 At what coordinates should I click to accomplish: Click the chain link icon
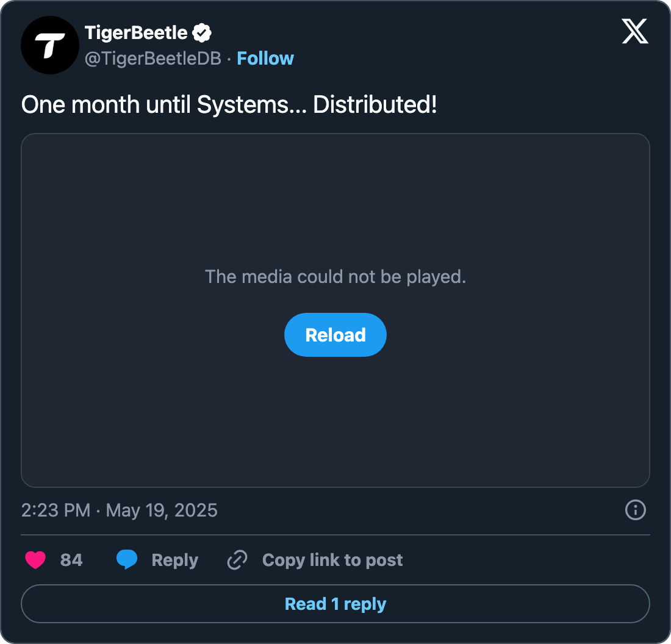point(237,560)
